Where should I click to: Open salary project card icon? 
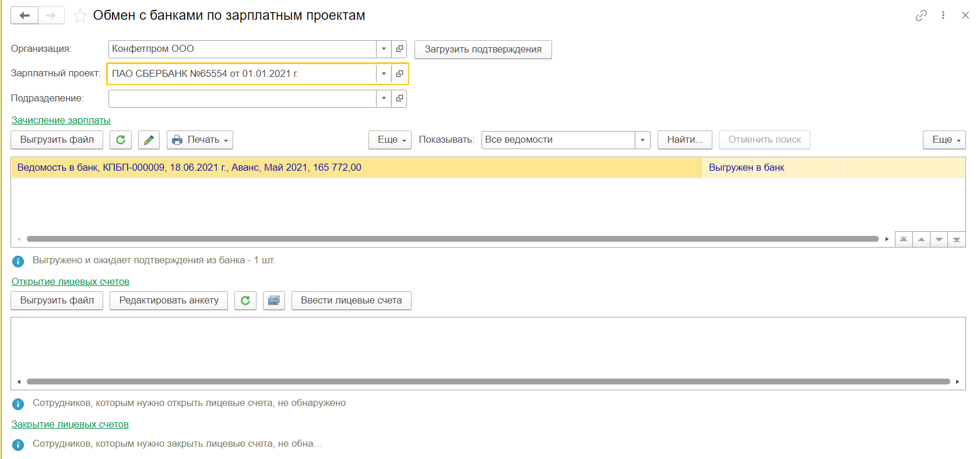click(x=399, y=74)
